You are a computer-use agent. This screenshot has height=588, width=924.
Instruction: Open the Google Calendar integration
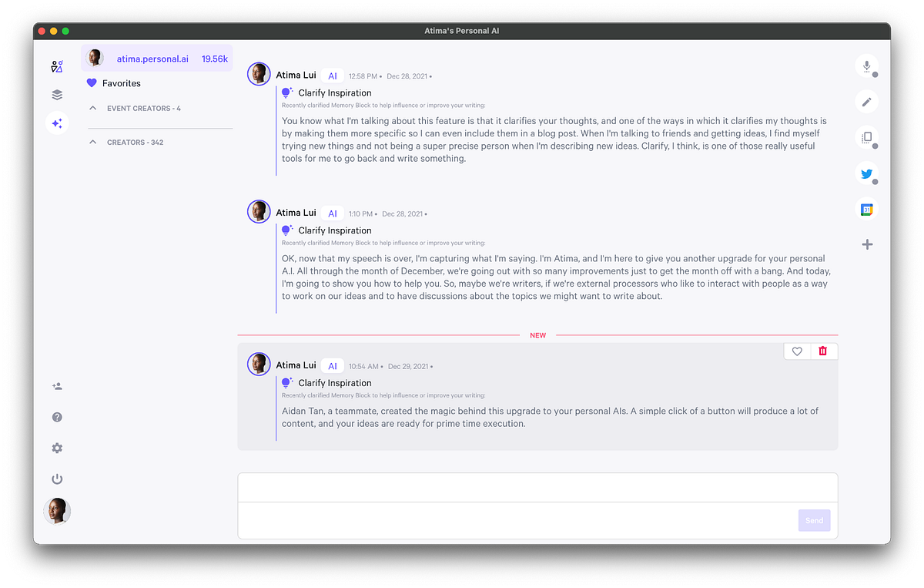click(x=866, y=209)
